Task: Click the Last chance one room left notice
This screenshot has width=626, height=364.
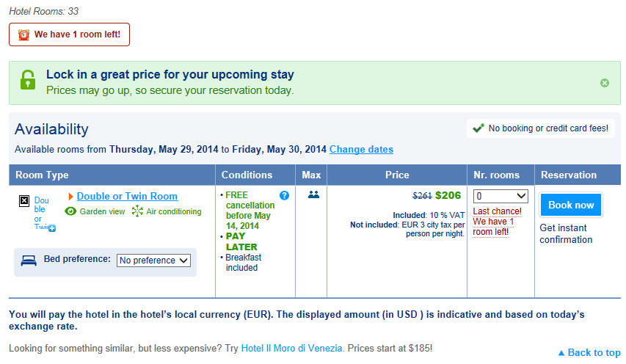Action: tap(497, 222)
